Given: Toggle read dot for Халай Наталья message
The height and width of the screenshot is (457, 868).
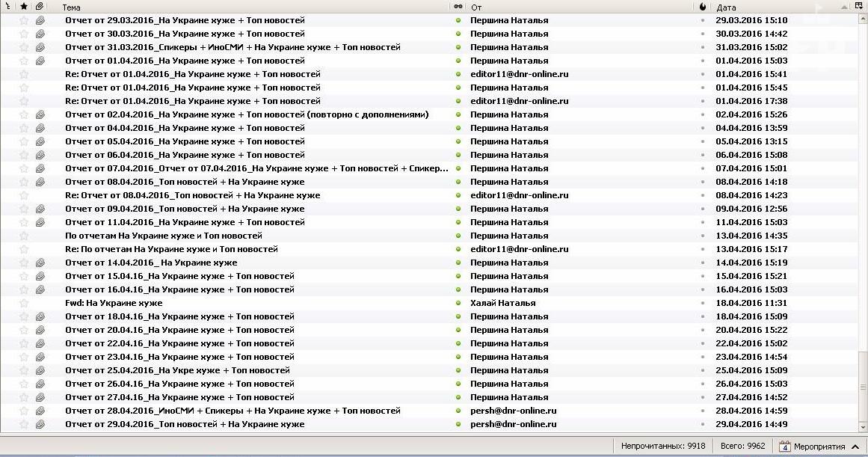Looking at the screenshot, I should pos(458,303).
